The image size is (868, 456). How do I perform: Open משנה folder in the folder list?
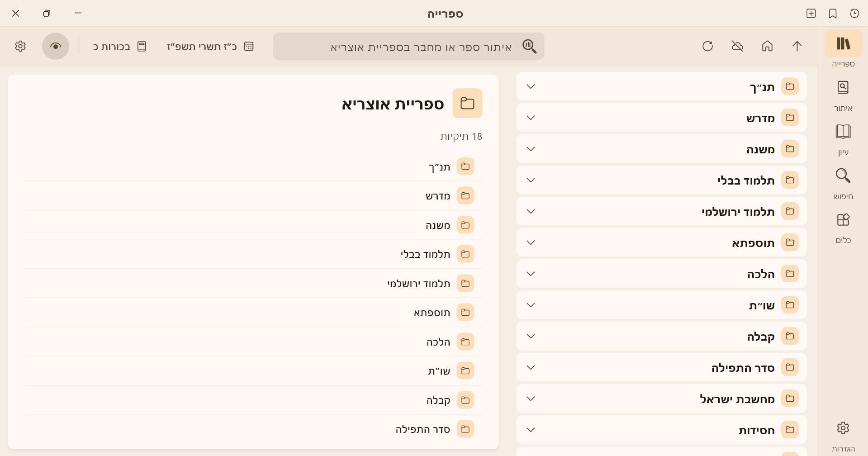(253, 225)
